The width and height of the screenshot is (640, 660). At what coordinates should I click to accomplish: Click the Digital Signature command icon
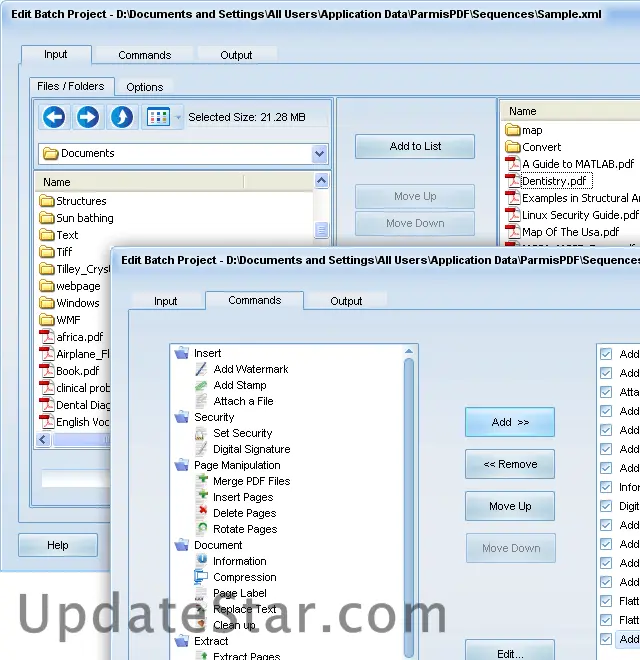[x=202, y=449]
